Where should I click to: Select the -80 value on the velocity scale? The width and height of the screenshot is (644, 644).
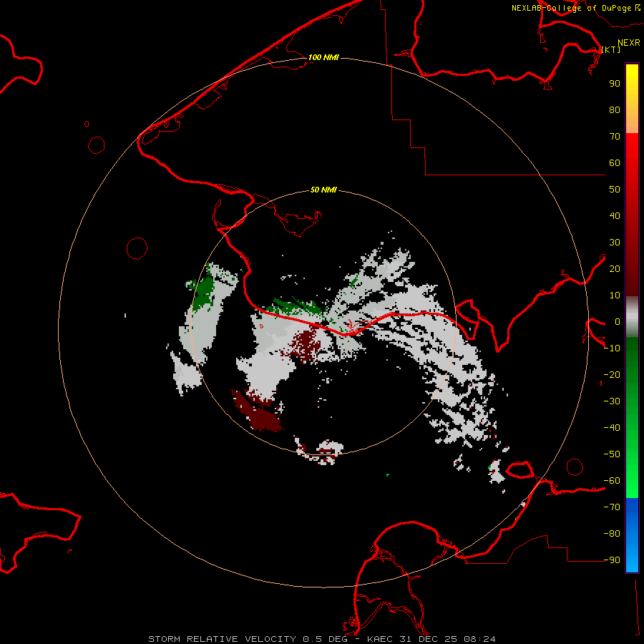pyautogui.click(x=612, y=534)
